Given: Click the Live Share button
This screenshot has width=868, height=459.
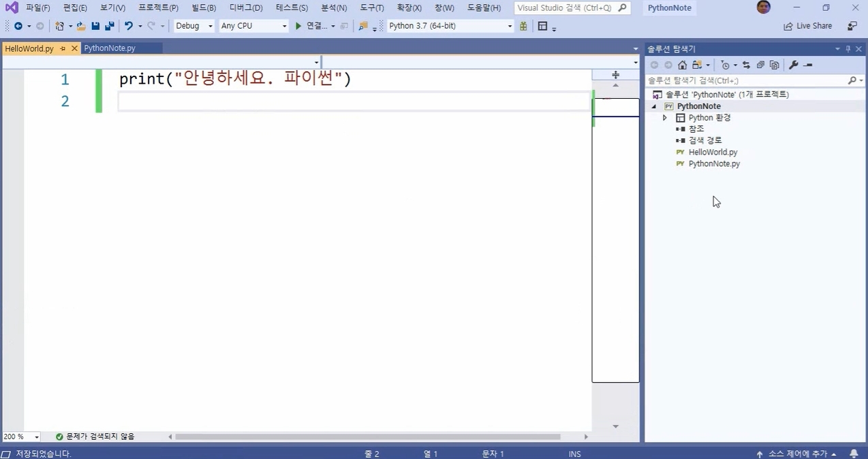Looking at the screenshot, I should [x=808, y=26].
